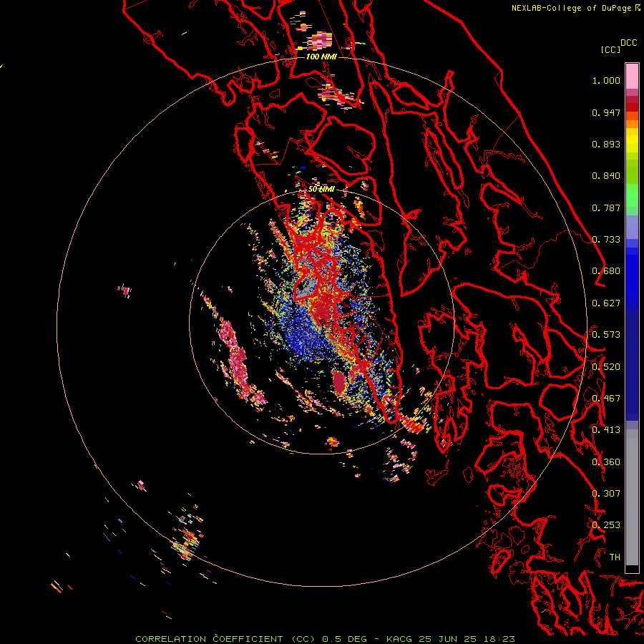Click the 0.5 DEG elevation text
The width and height of the screenshot is (644, 644).
(x=345, y=639)
